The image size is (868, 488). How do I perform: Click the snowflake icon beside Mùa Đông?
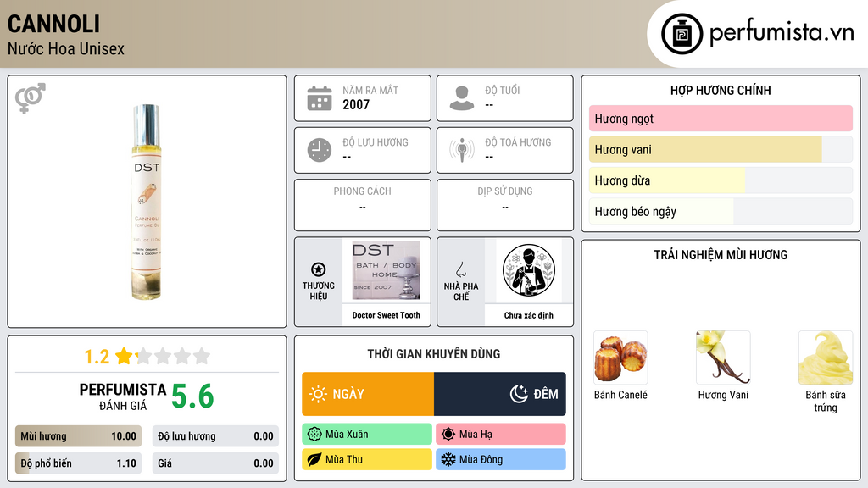point(448,459)
